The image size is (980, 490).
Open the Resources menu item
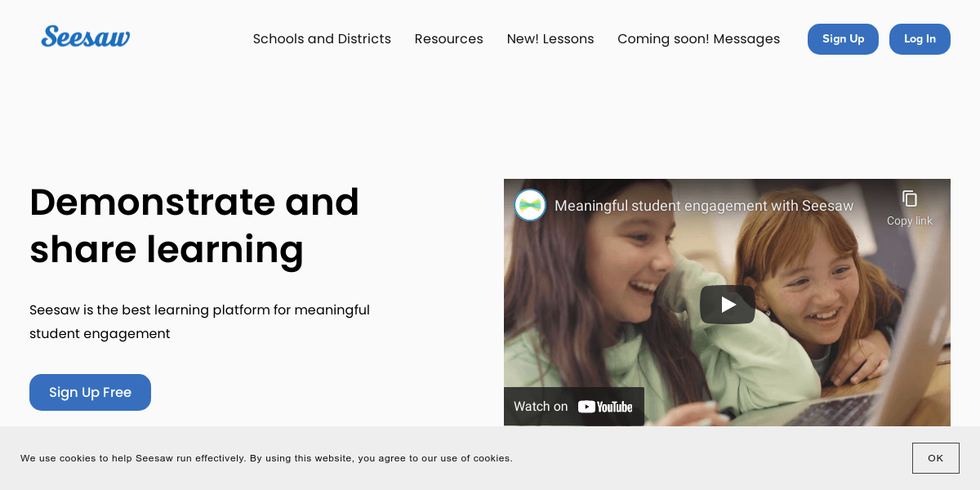click(x=448, y=38)
